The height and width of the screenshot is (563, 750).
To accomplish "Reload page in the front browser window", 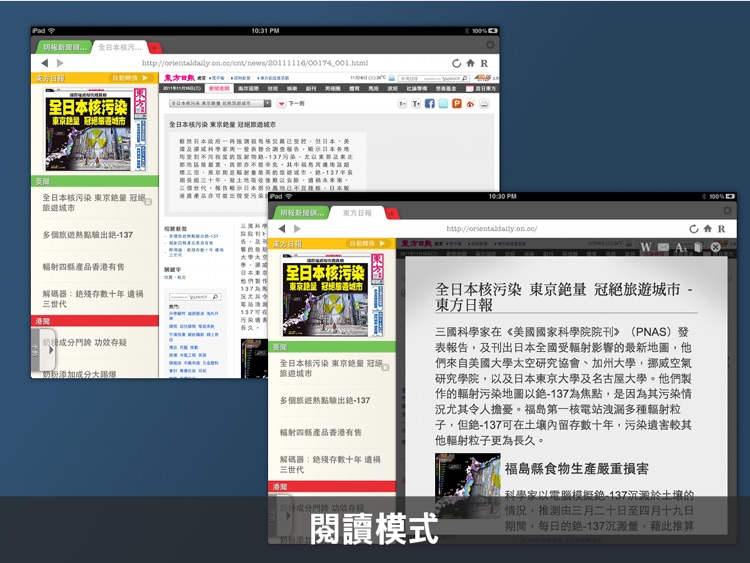I will [694, 229].
